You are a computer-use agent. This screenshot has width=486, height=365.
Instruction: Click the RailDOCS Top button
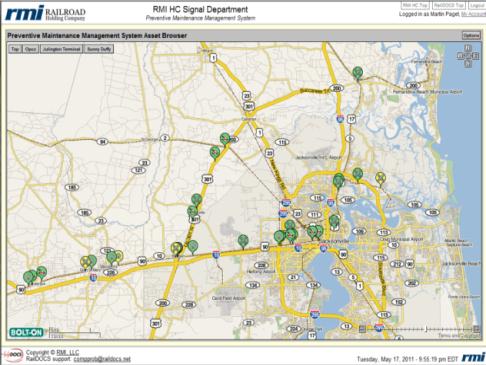click(449, 6)
